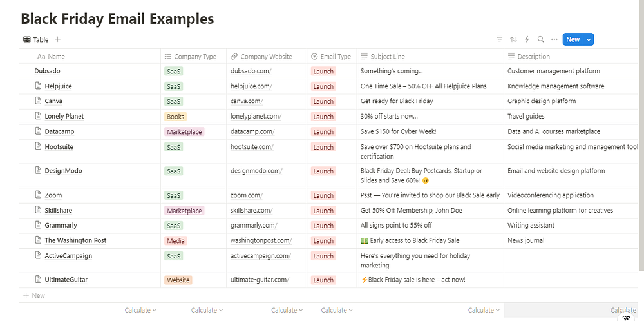
Task: Select the Table view tab
Action: [x=35, y=39]
